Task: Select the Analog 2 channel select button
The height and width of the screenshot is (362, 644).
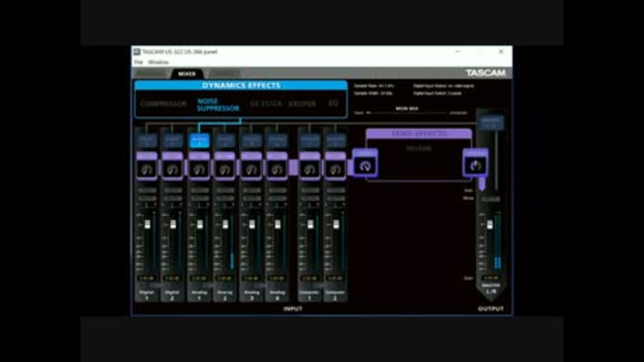Action: [225, 141]
